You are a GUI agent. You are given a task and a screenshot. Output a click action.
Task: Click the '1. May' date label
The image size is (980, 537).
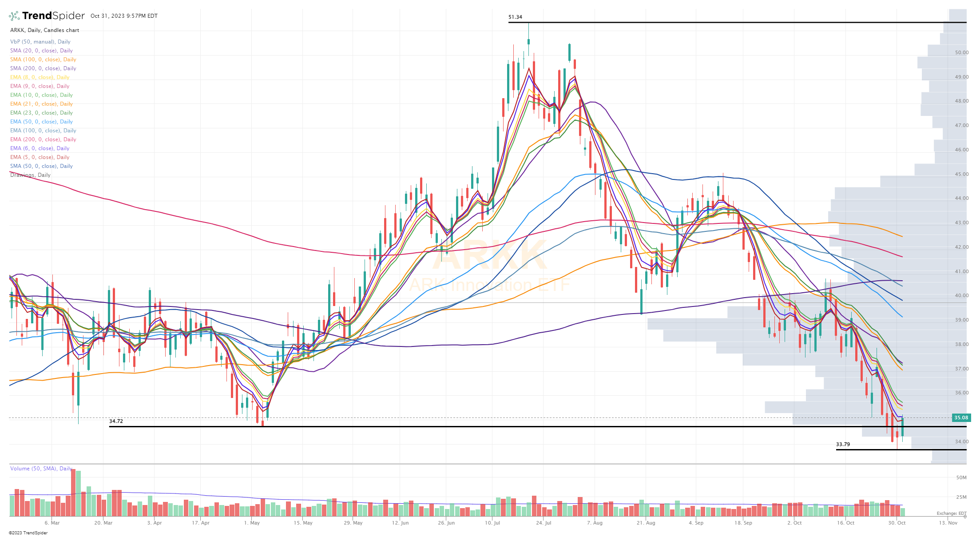[252, 523]
